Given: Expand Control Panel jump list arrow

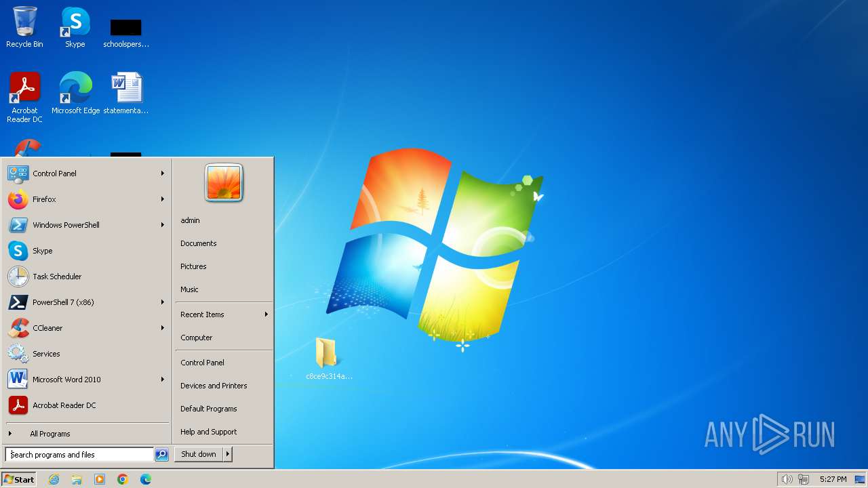Looking at the screenshot, I should (x=163, y=174).
